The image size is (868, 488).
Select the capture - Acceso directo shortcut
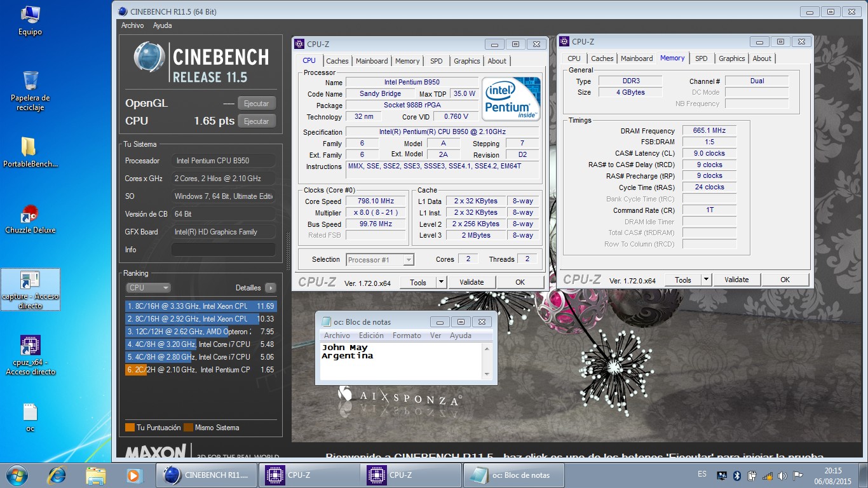coord(30,290)
